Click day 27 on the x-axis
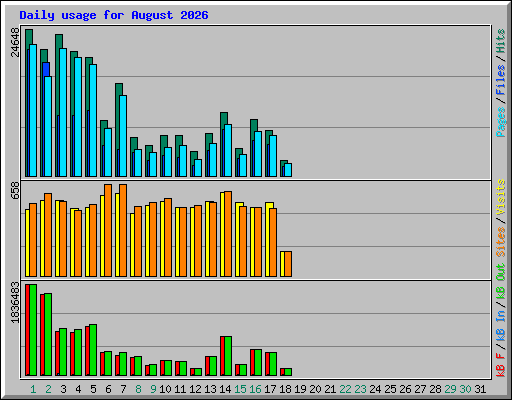 click(x=420, y=389)
